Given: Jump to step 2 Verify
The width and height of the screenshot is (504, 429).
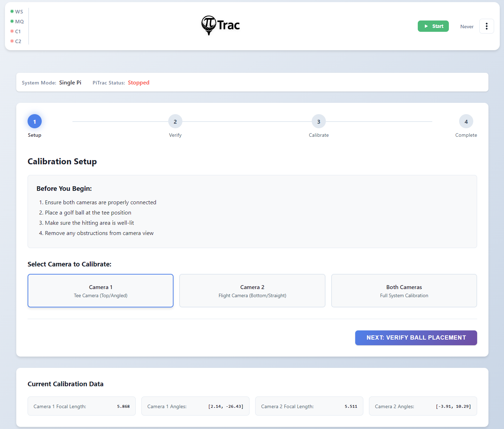Looking at the screenshot, I should 175,122.
